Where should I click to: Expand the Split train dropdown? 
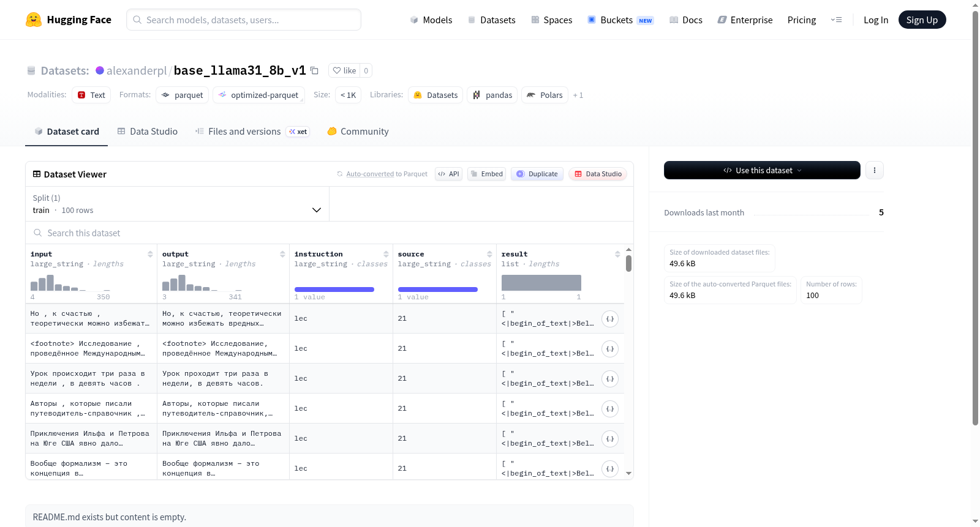[x=177, y=204]
